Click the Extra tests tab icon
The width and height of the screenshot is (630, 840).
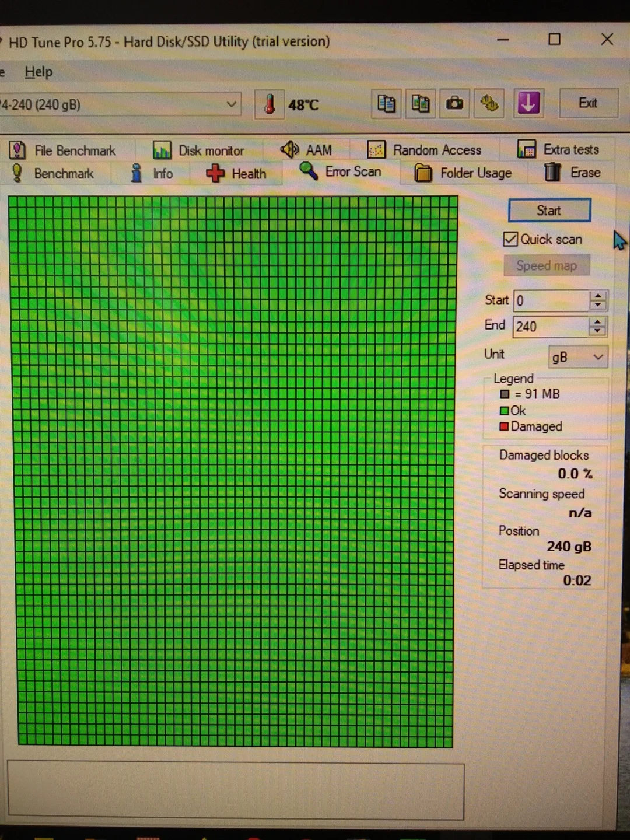(x=527, y=149)
